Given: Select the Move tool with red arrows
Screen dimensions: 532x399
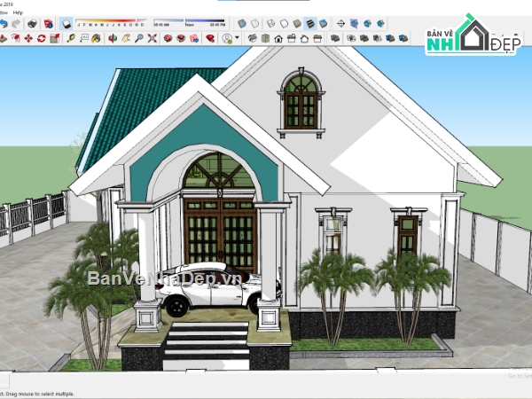Looking at the screenshot, I should click(x=28, y=38).
